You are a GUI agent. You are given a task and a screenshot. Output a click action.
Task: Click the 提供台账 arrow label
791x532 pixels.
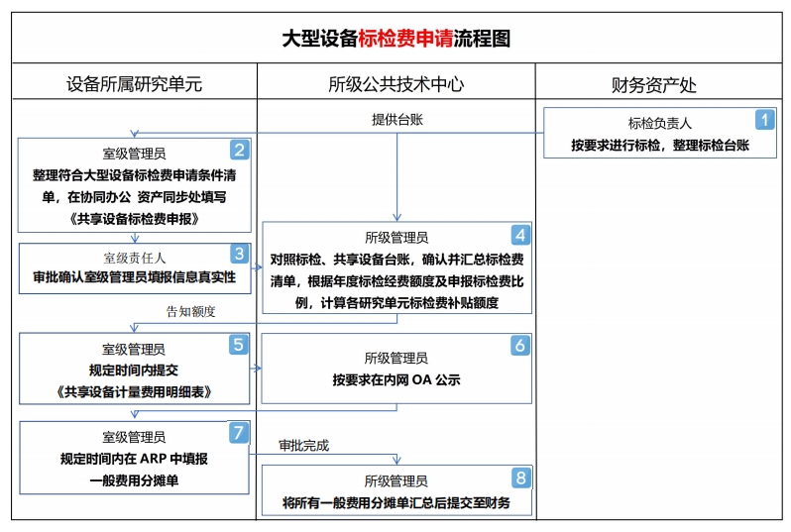click(x=397, y=120)
